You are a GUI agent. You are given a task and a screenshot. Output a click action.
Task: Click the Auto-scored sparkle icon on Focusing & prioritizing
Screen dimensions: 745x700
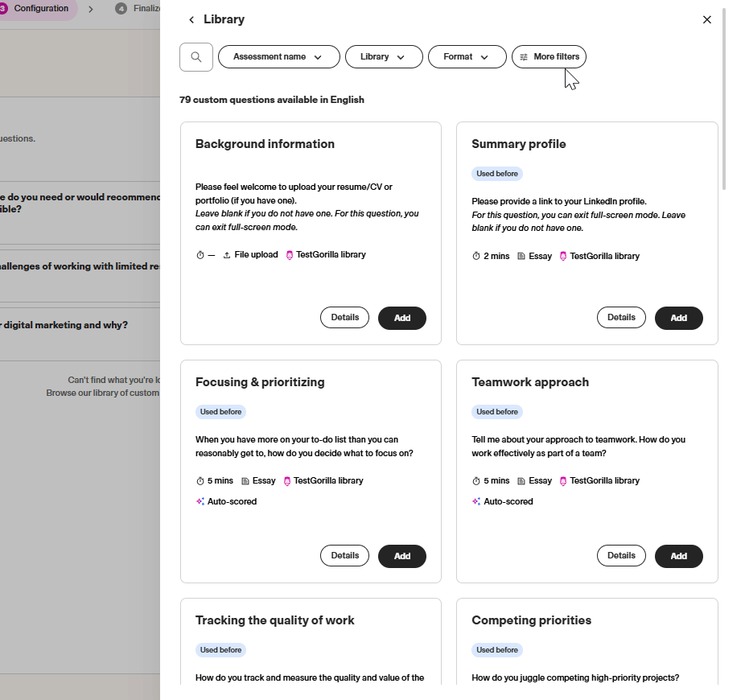tap(198, 501)
